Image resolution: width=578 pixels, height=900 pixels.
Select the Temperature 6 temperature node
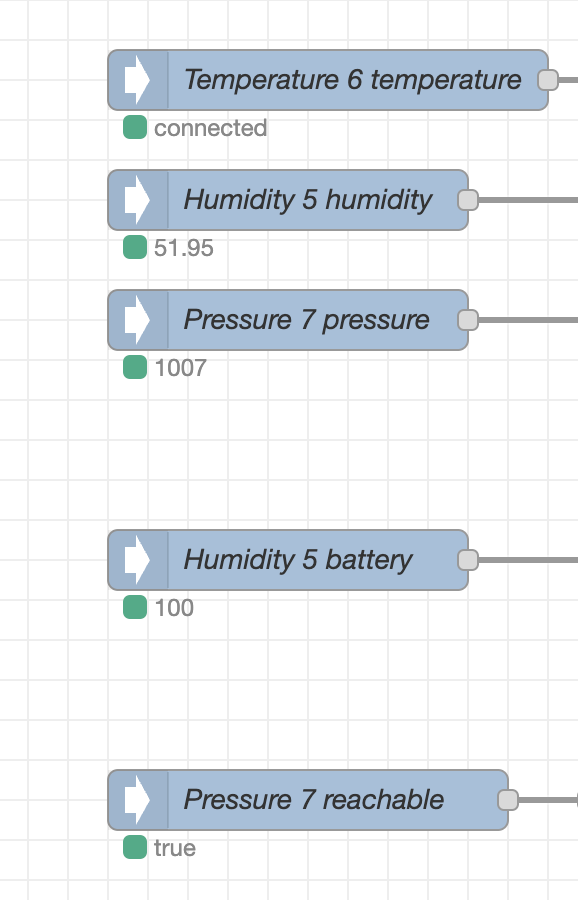[328, 80]
